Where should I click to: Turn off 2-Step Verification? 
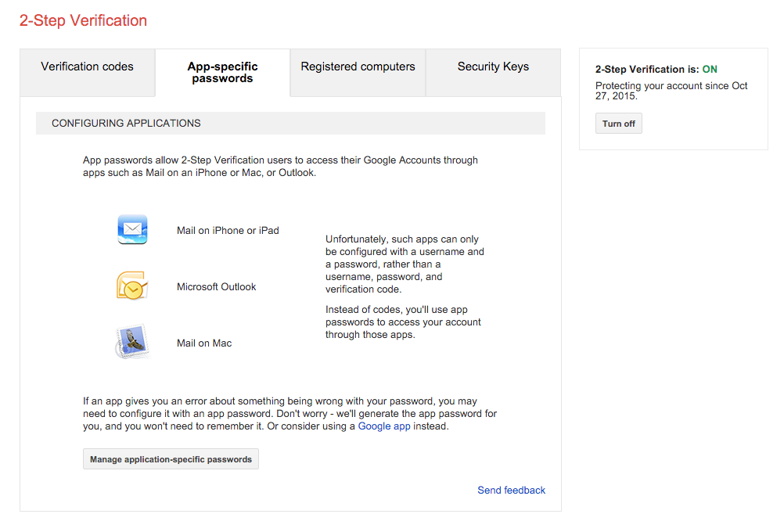click(x=618, y=124)
